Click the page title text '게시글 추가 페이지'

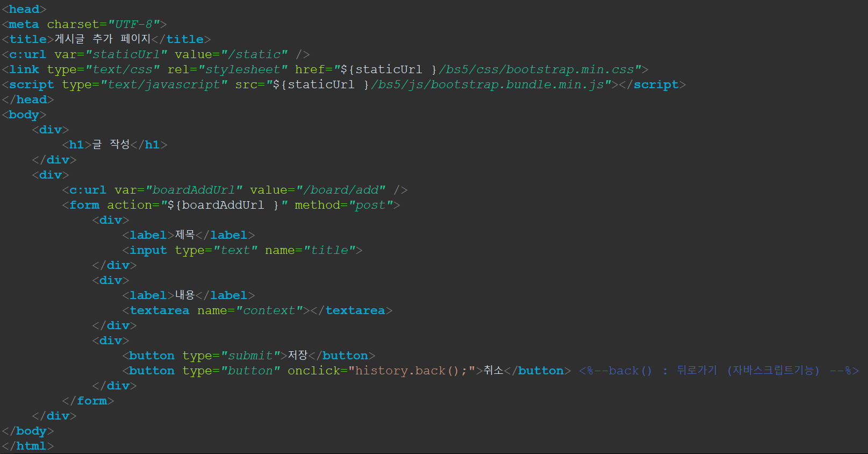pos(103,39)
